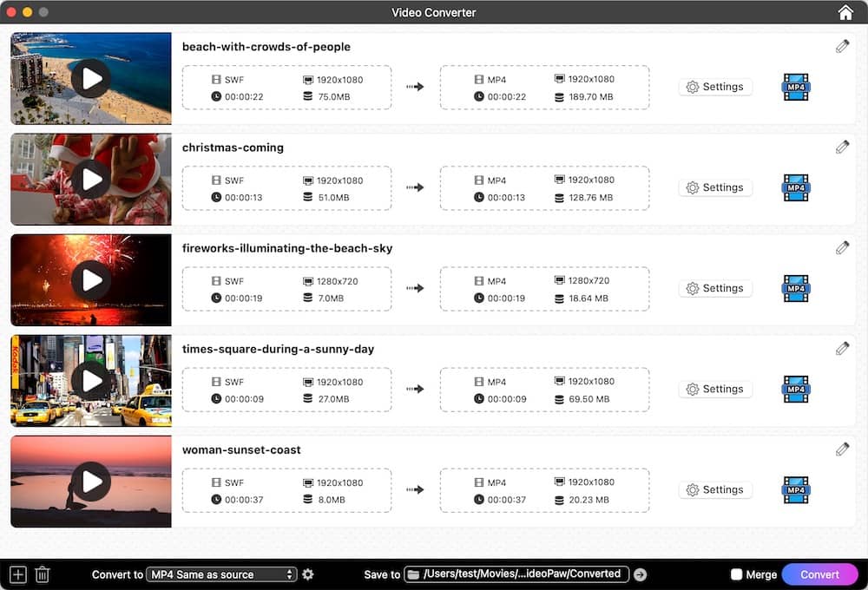Check the Merge option before converting
This screenshot has height=590, width=868.
point(737,574)
